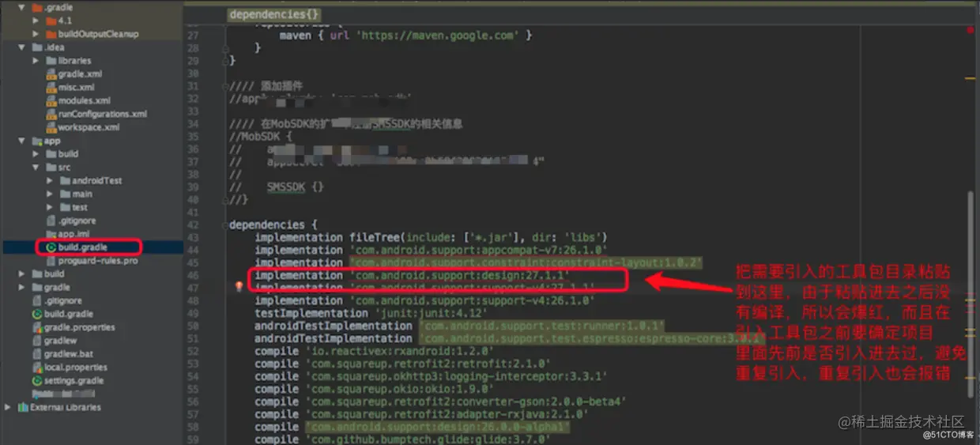Click the gradle.properties file icon
Screen dimensions: 980x445
[x=37, y=327]
